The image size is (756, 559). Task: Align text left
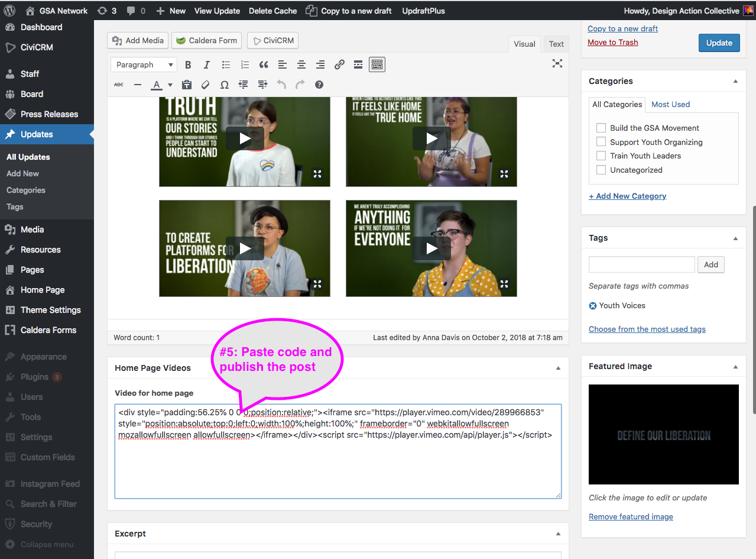[283, 64]
